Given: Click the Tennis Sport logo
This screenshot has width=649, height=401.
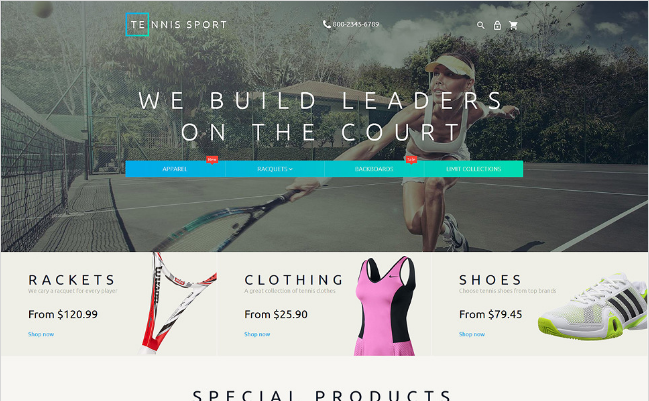Looking at the screenshot, I should [x=177, y=25].
